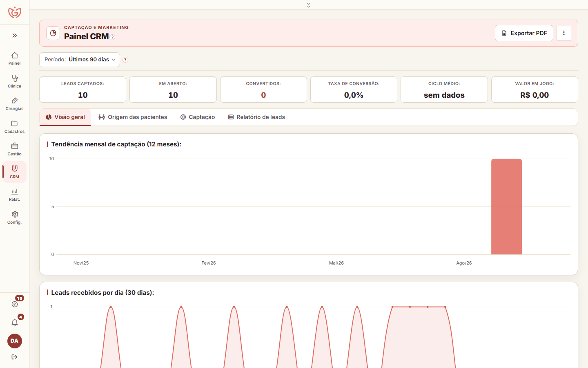Open the DA user avatar
Viewport: 588px width, 368px height.
coord(15,341)
